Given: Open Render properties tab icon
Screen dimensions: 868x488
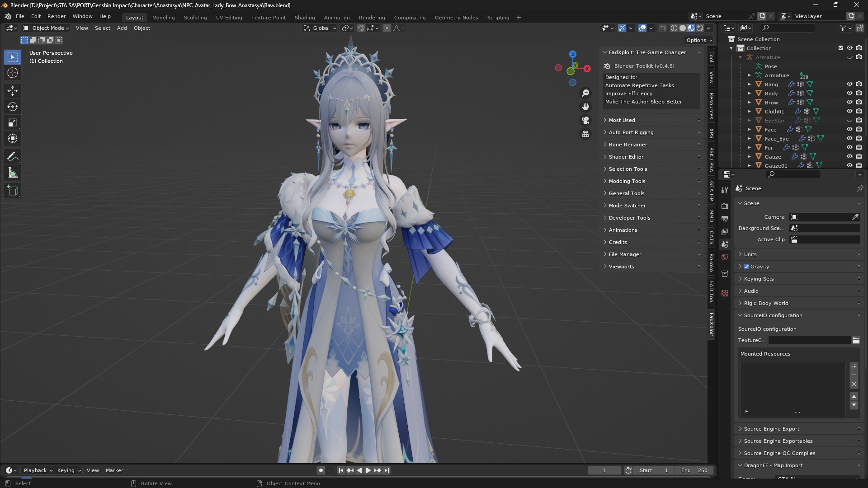Looking at the screenshot, I should click(x=725, y=206).
